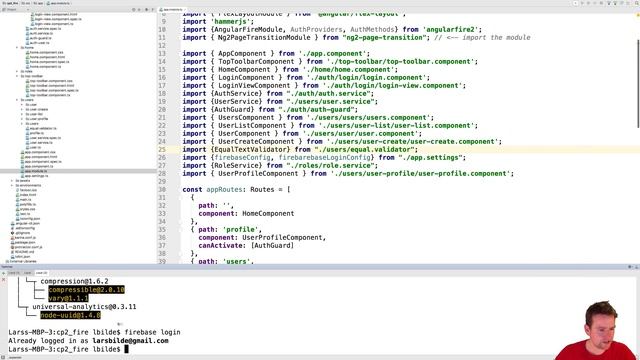Collapse the users folder
This screenshot has height=360, width=640.
17,100
